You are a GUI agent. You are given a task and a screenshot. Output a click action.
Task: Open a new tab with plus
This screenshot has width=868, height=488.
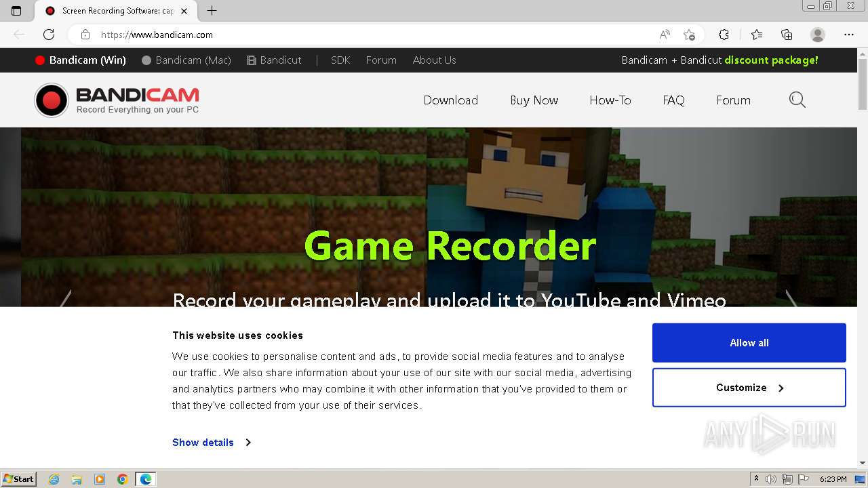coord(212,11)
